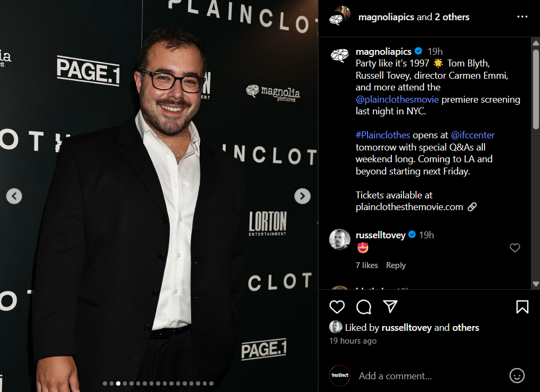540x392 pixels.
Task: Share post using paper plane icon
Action: (x=390, y=306)
